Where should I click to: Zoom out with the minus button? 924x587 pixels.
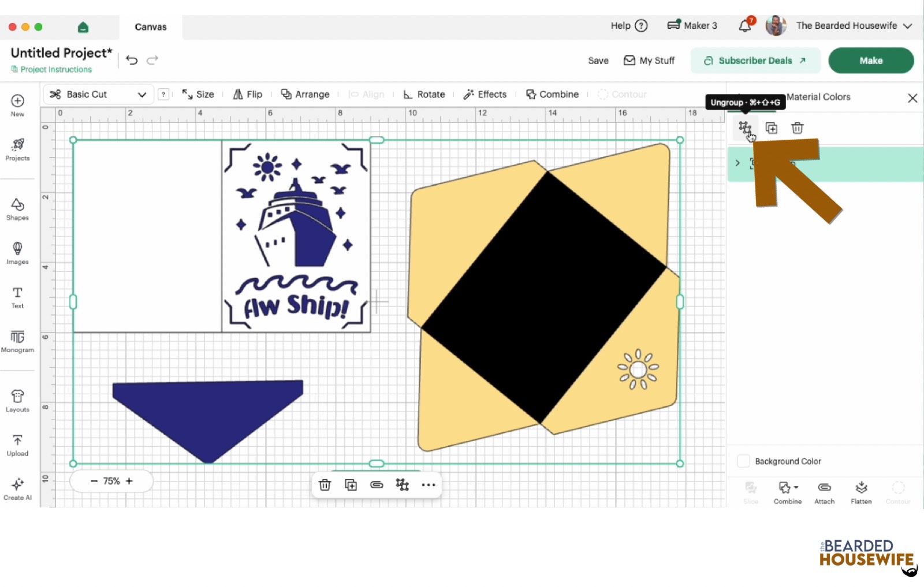(94, 481)
